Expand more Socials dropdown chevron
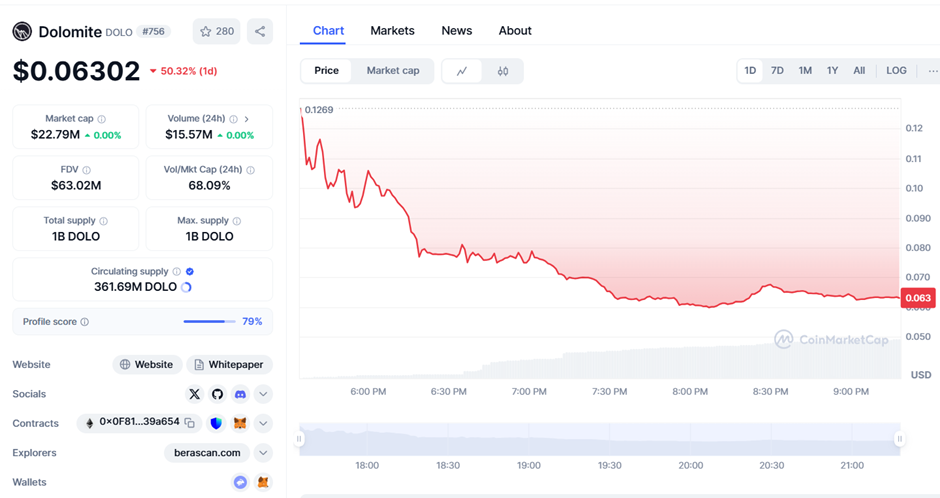940x498 pixels. point(263,394)
